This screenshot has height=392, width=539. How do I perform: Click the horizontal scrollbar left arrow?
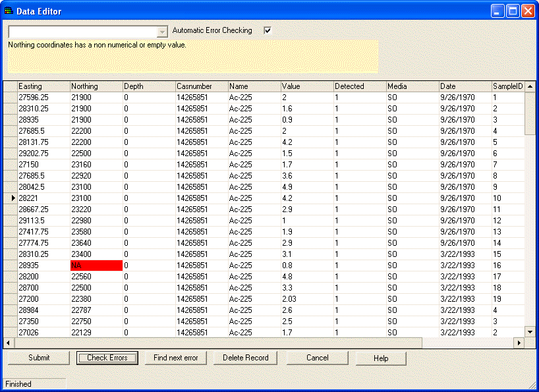8,343
